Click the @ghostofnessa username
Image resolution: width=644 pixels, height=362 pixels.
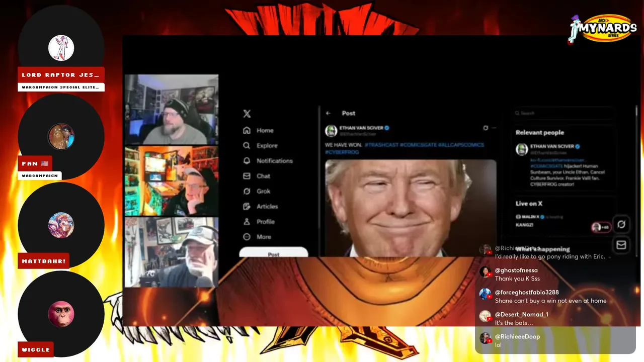click(x=516, y=270)
